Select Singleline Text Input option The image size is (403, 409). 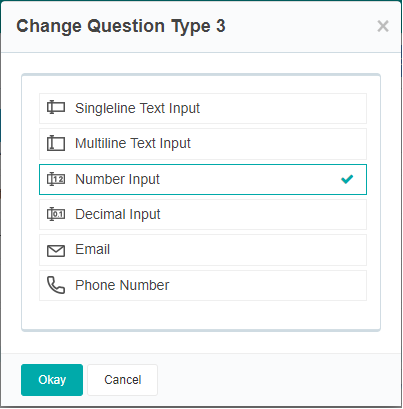tap(203, 109)
